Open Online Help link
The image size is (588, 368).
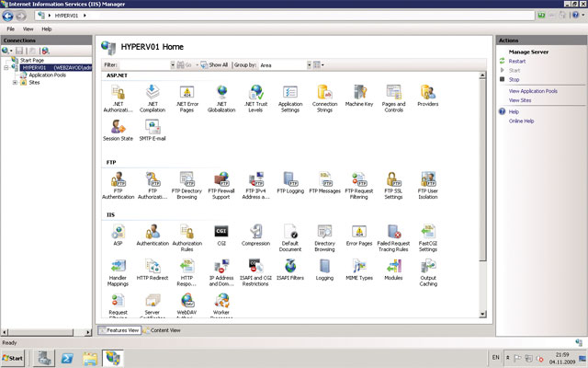[521, 121]
